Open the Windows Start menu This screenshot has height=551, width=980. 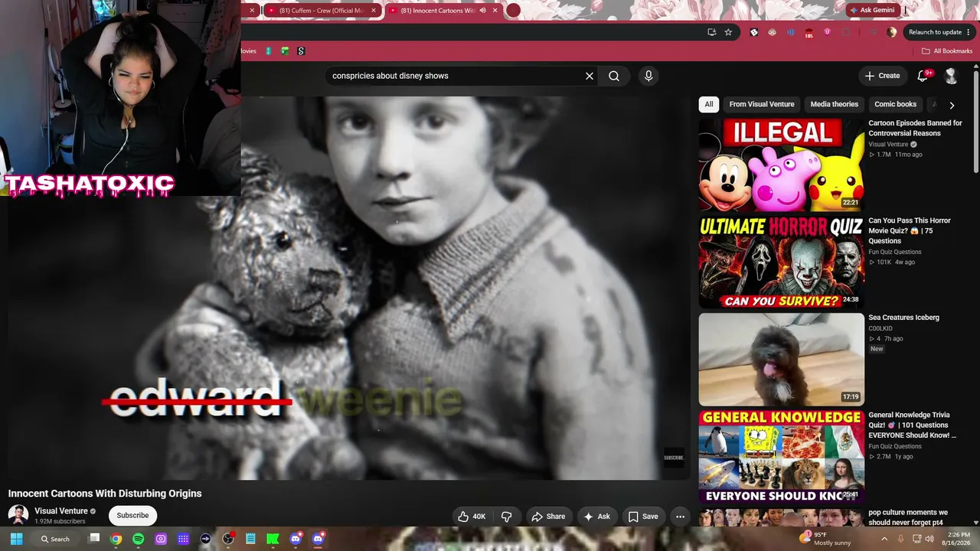point(16,539)
